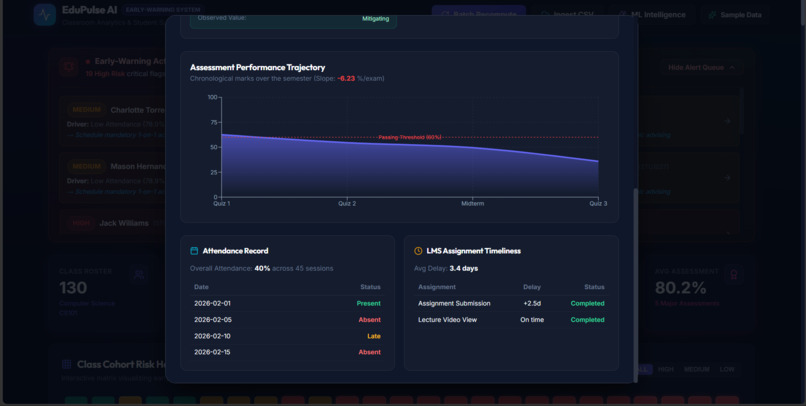
Task: Click the Assignment Submission row label
Action: click(454, 303)
